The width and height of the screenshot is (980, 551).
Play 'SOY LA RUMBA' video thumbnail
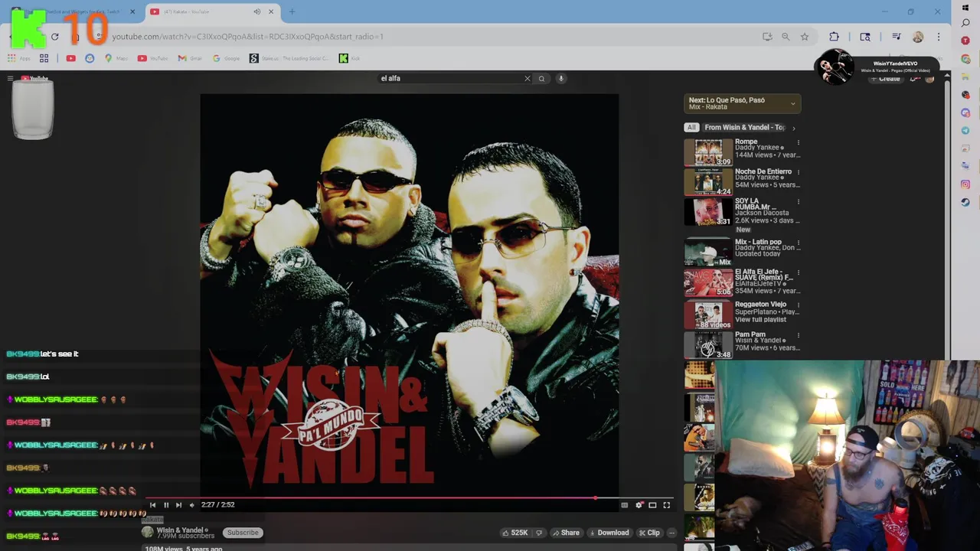coord(708,212)
